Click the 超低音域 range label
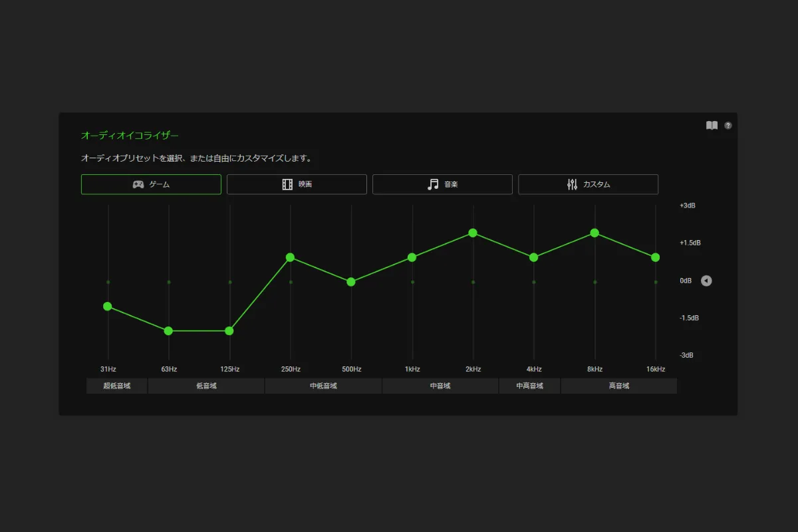This screenshot has height=532, width=798. point(117,386)
